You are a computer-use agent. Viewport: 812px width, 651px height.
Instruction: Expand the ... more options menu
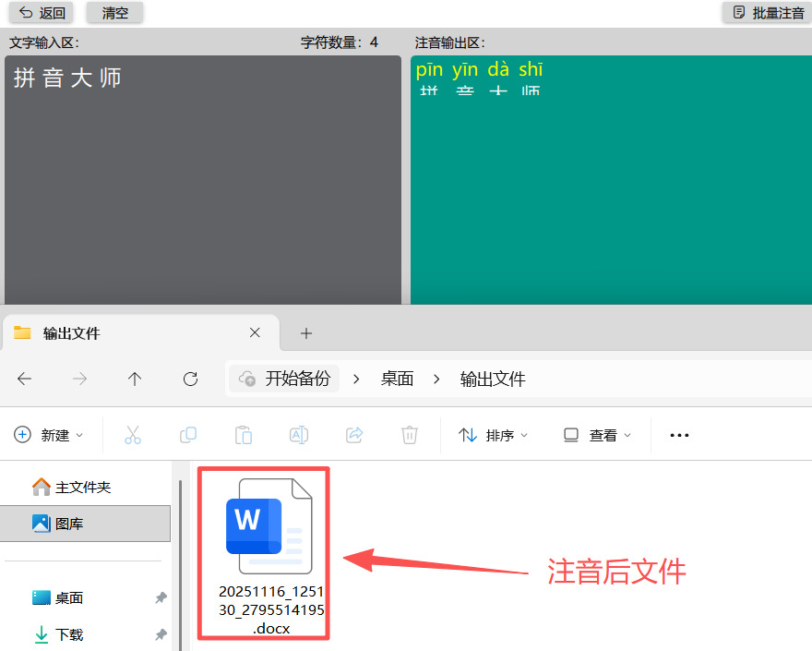pyautogui.click(x=679, y=434)
